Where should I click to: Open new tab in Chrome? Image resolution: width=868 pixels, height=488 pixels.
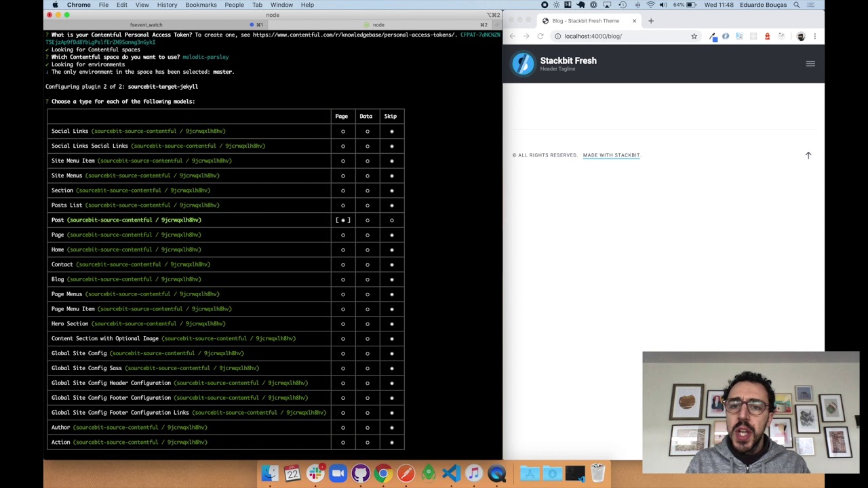click(x=651, y=20)
